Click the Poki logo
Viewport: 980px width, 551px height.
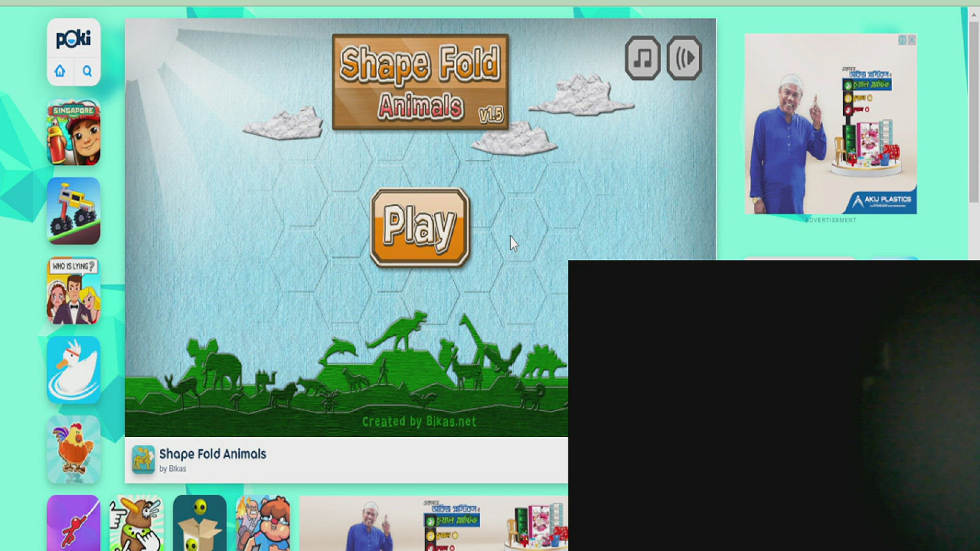coord(73,39)
